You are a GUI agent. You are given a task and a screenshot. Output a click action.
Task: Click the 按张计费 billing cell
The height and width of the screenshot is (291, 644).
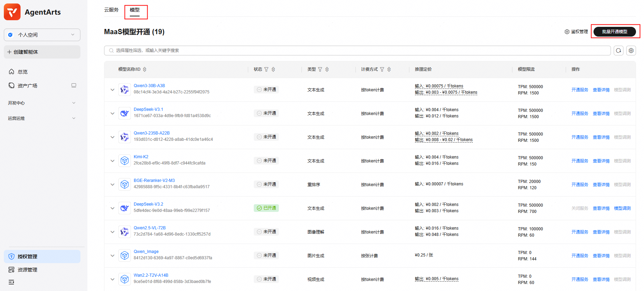[369, 255]
